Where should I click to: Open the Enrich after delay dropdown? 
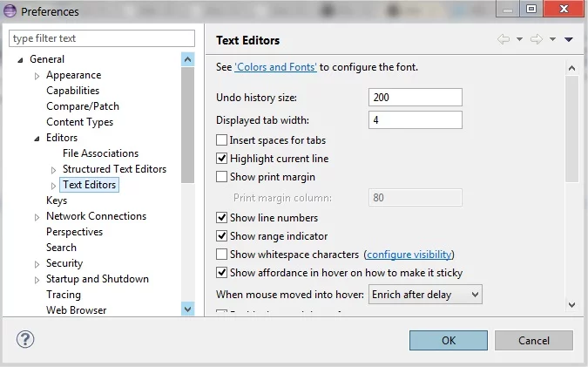pyautogui.click(x=426, y=295)
